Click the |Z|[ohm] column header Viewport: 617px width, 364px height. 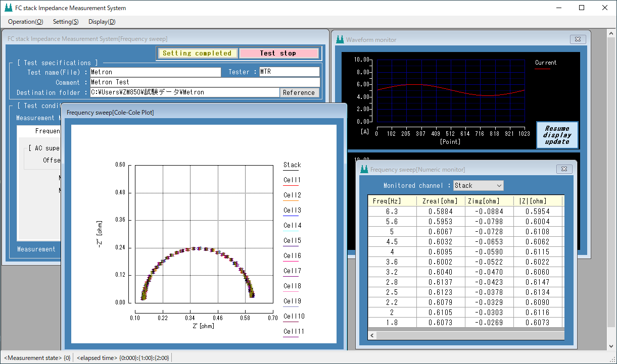click(x=538, y=201)
